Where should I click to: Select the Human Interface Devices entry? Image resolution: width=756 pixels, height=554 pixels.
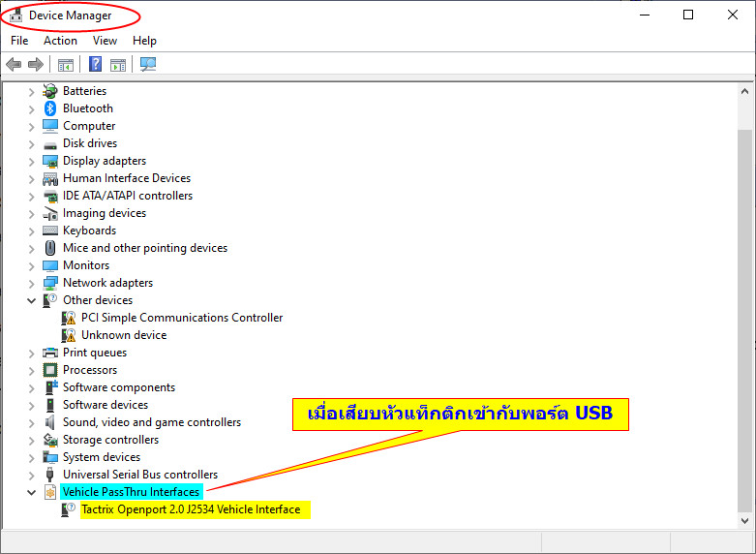[x=127, y=178]
